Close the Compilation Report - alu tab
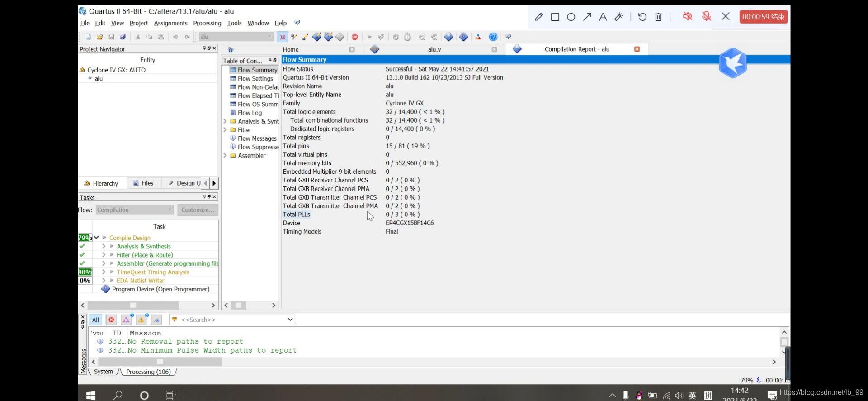The height and width of the screenshot is (401, 868). 637,49
